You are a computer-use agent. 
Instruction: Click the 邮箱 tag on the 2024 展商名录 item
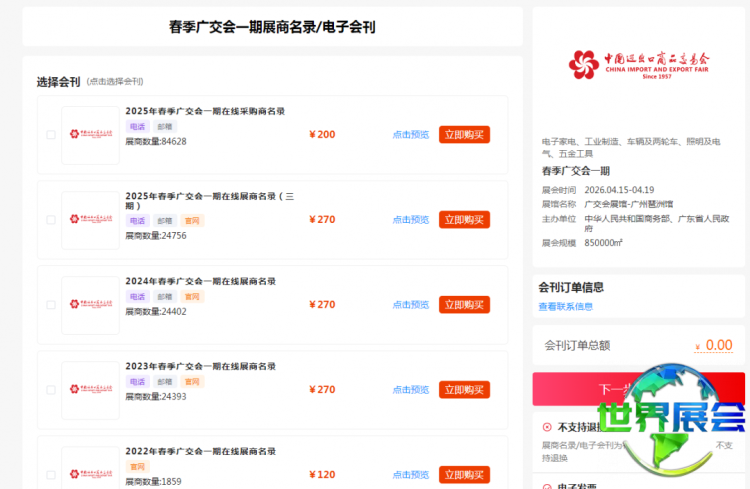164,297
